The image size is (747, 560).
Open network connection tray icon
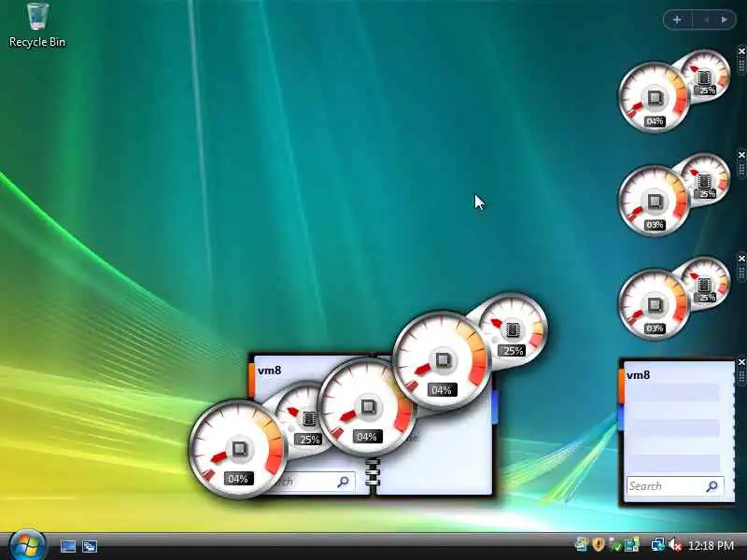pos(658,544)
